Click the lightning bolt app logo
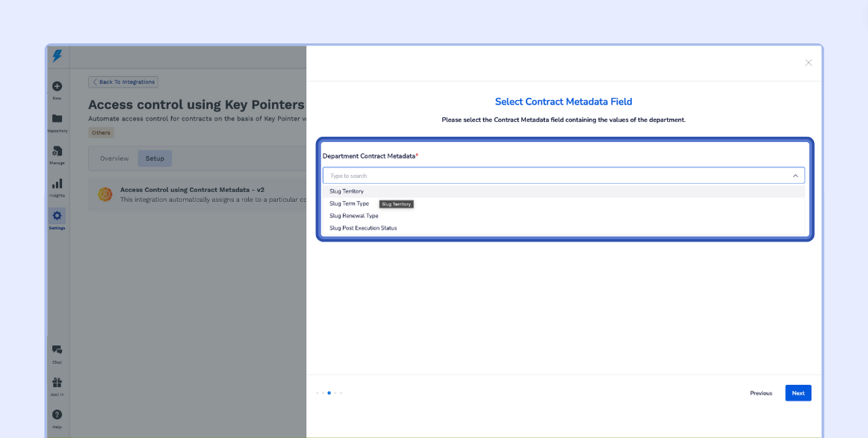 click(57, 56)
